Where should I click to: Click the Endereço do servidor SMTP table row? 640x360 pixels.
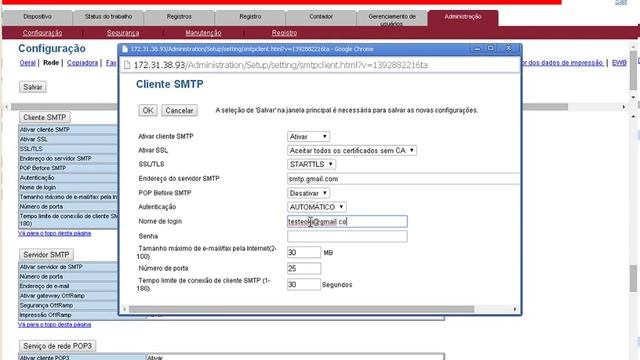pos(68,158)
